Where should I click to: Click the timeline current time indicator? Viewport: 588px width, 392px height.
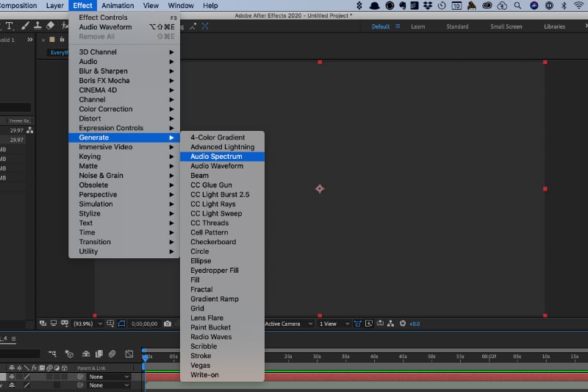click(145, 357)
